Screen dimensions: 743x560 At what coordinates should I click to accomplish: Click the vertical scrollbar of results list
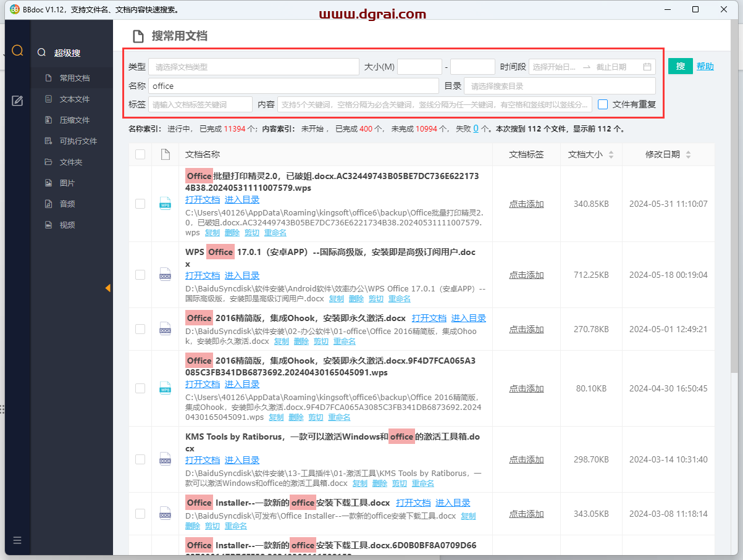pos(734,198)
